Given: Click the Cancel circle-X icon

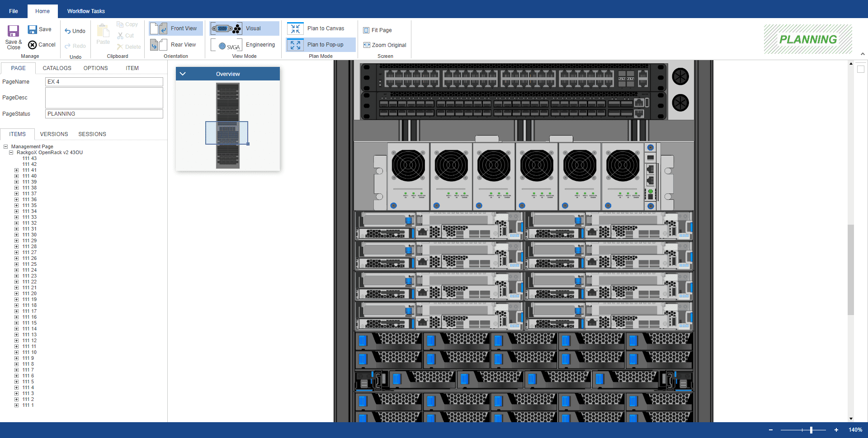Looking at the screenshot, I should pos(32,45).
